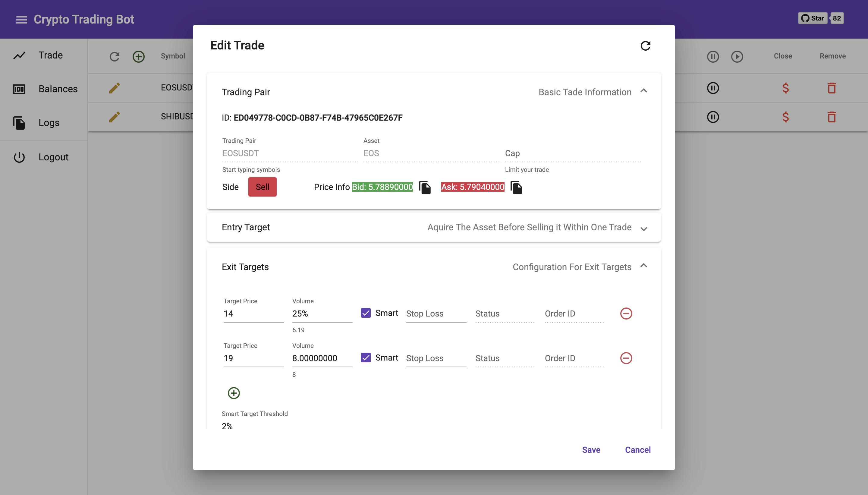Add a new exit target row
The image size is (868, 495).
pyautogui.click(x=234, y=393)
